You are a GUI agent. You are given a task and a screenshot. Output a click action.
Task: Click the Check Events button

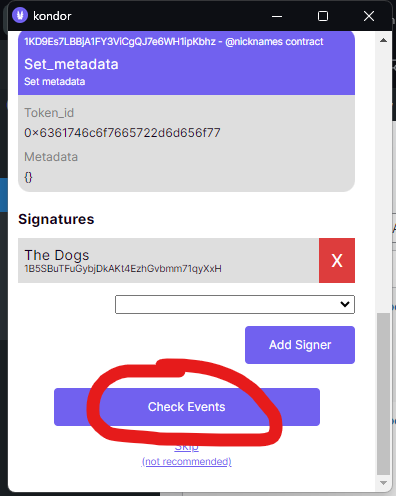[187, 407]
